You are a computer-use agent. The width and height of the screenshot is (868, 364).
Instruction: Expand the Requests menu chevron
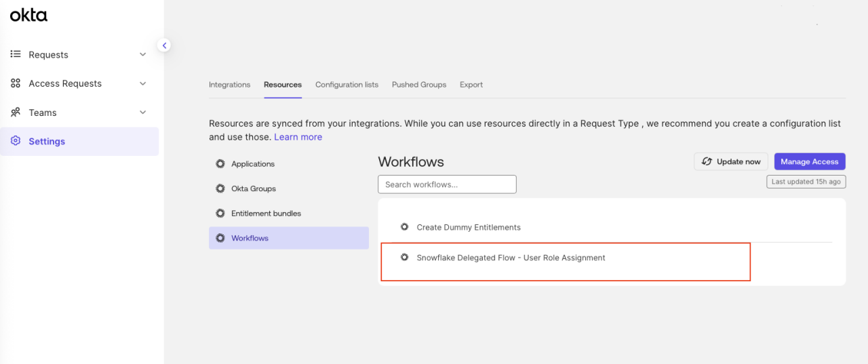[142, 54]
